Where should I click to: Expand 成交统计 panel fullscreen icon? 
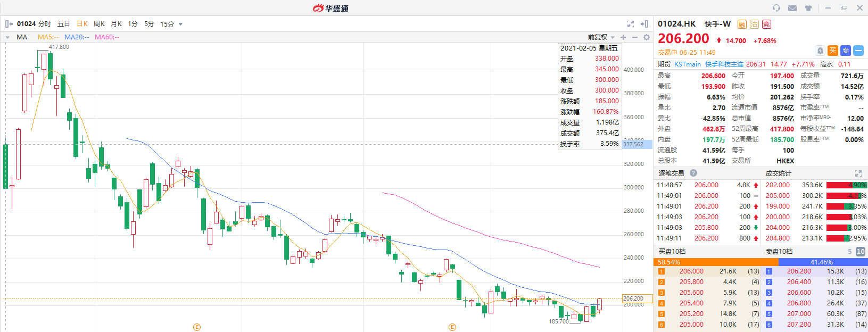858,173
